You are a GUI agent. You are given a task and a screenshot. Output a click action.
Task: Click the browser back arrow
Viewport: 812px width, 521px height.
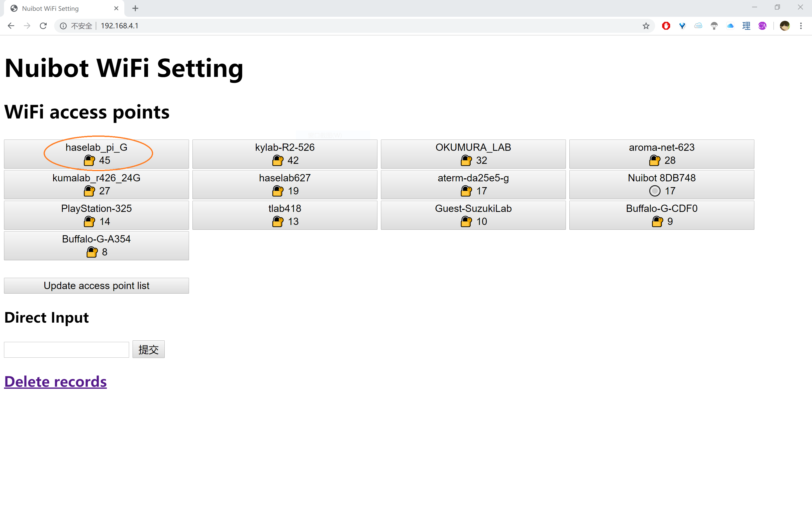tap(11, 26)
